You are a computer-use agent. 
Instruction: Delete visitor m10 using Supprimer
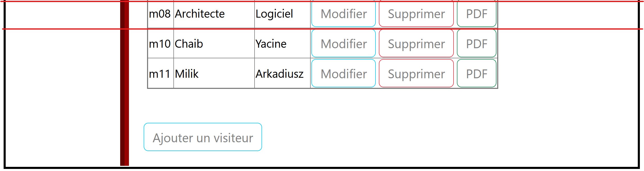[x=416, y=44]
